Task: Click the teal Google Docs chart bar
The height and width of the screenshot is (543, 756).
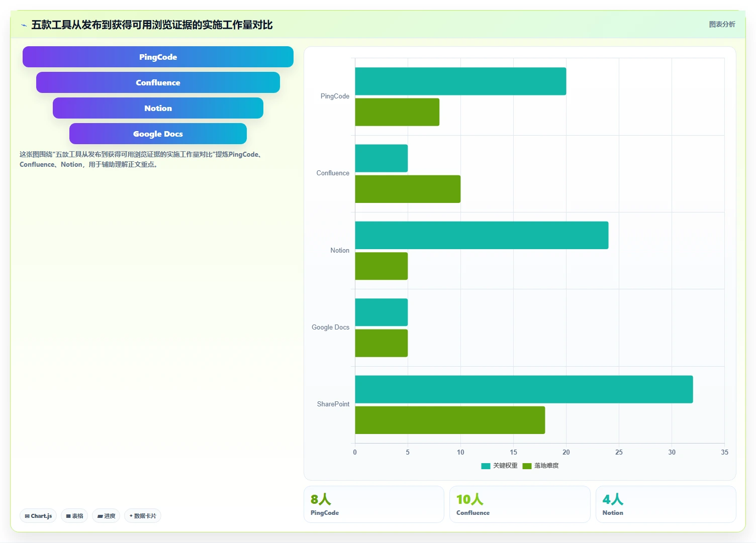Action: (381, 312)
